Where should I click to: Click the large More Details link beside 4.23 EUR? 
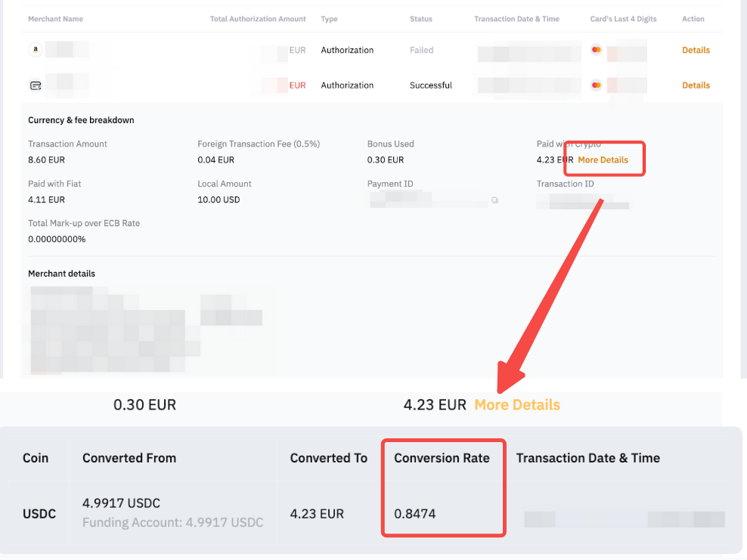[517, 404]
